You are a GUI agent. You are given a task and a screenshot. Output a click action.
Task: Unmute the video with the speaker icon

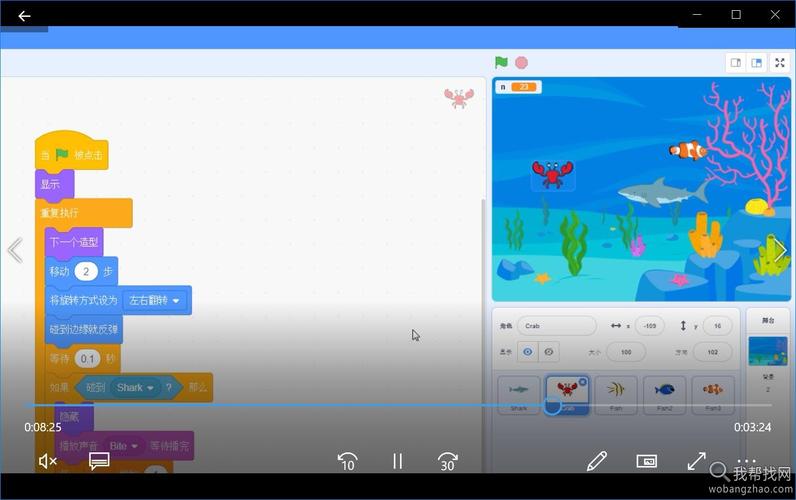[48, 461]
